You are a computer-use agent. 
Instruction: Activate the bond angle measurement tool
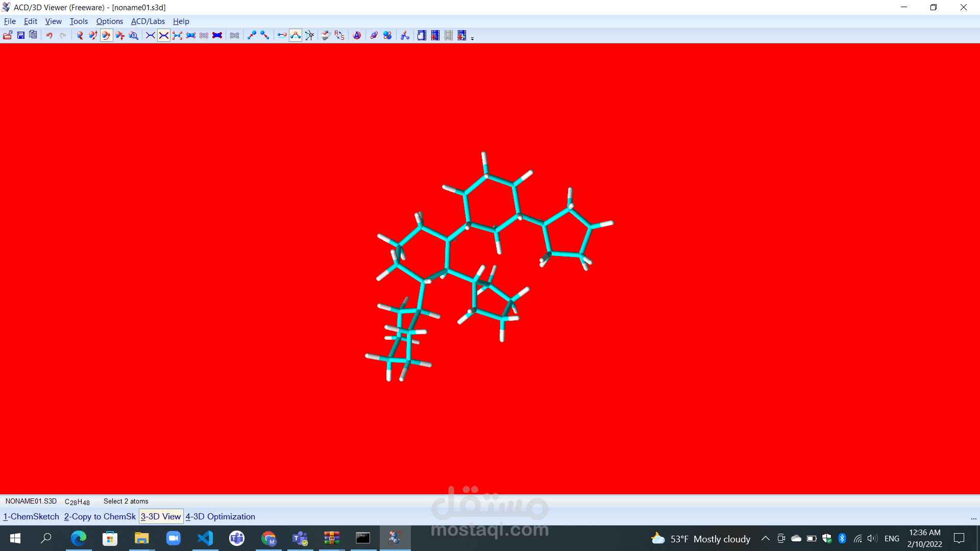point(296,35)
